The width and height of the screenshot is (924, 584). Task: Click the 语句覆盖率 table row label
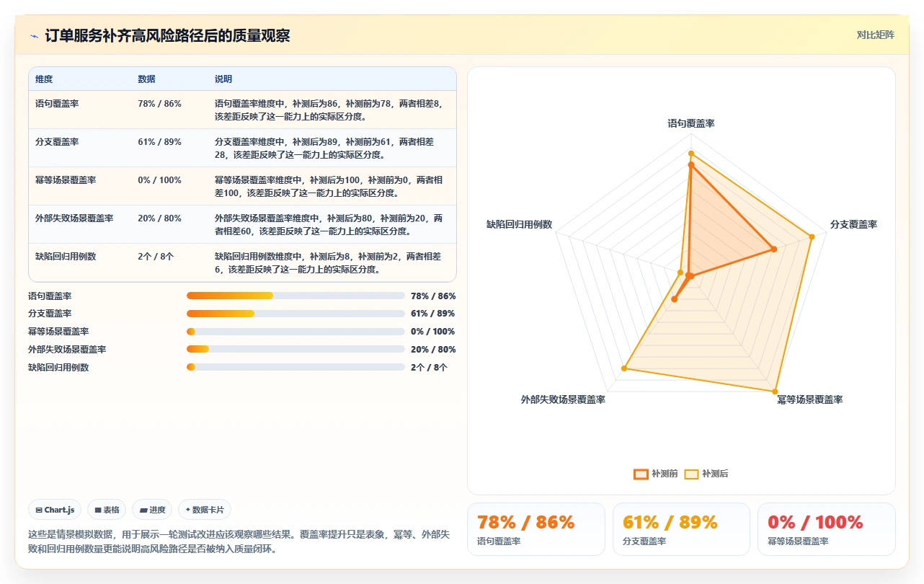57,104
